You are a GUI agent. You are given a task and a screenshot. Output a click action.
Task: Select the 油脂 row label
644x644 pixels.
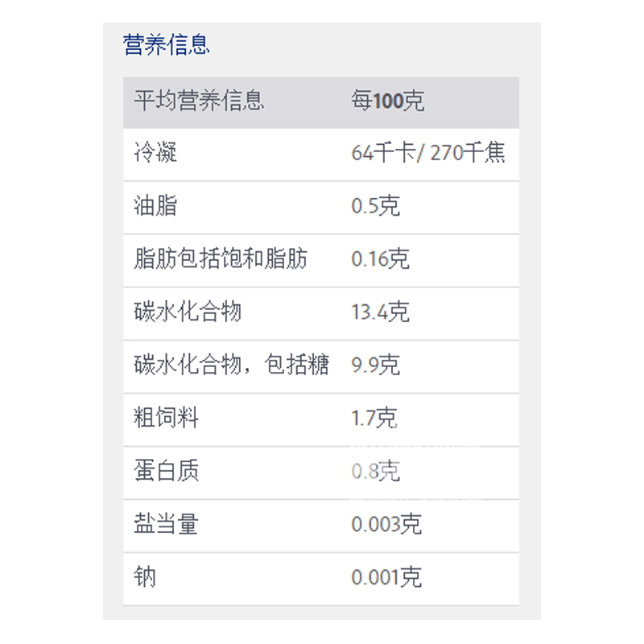(x=155, y=206)
